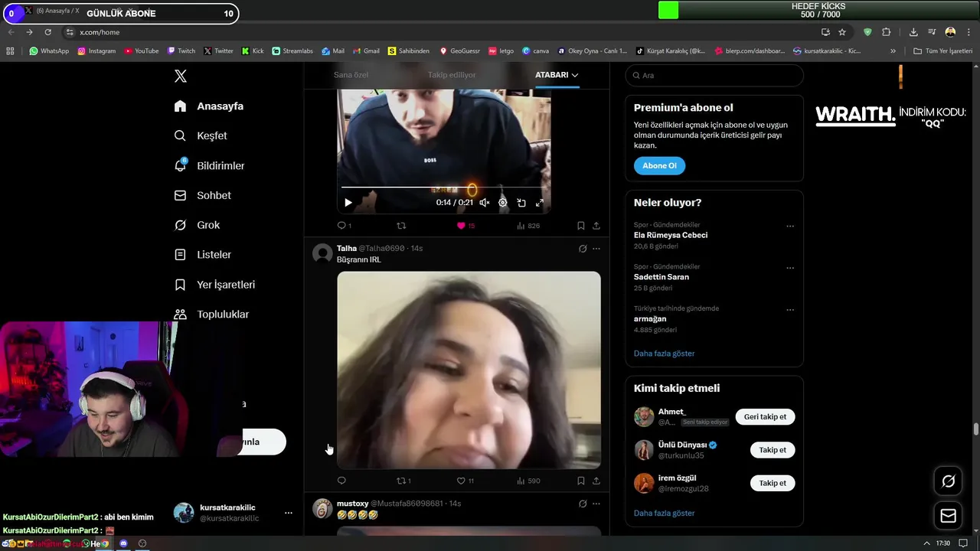Open mustoxy profile avatar
Image resolution: width=980 pixels, height=551 pixels.
322,508
